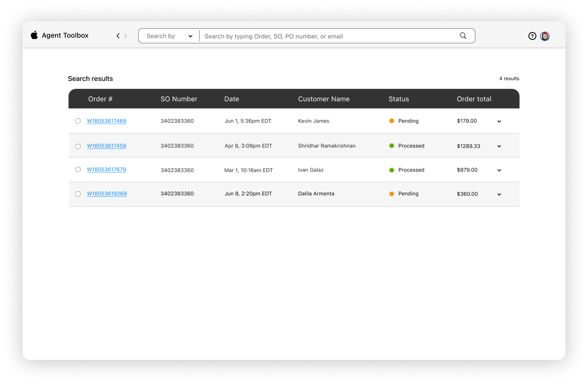The height and width of the screenshot is (384, 588).
Task: Click the orange Pending status dot for Kevin James
Action: [x=392, y=121]
